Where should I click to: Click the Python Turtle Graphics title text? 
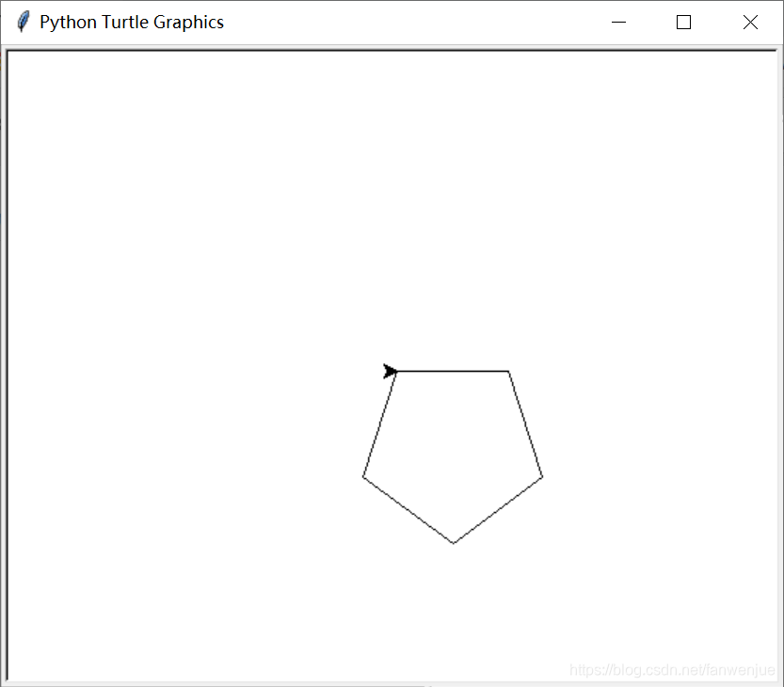(132, 22)
